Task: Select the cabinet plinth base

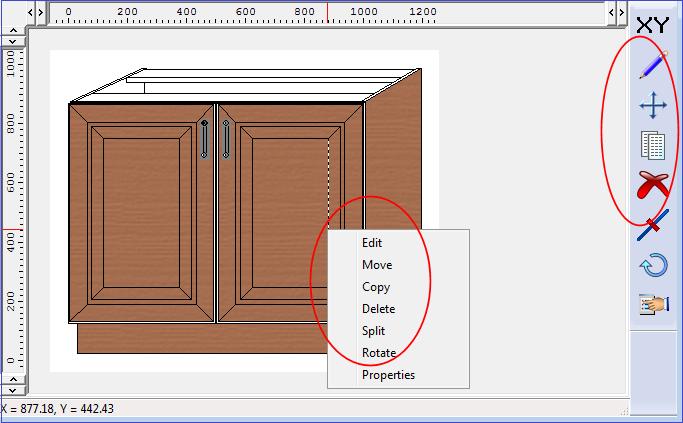Action: [203, 338]
